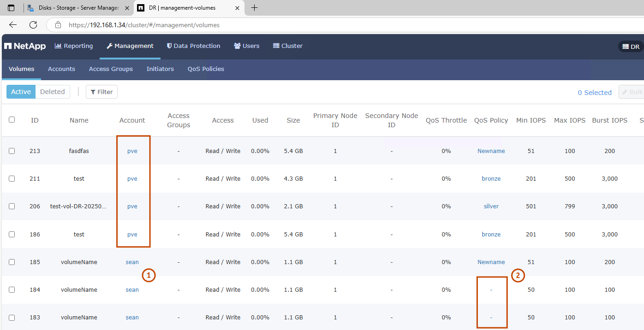This screenshot has width=644, height=330.
Task: Sort by the Name column header
Action: (79, 120)
